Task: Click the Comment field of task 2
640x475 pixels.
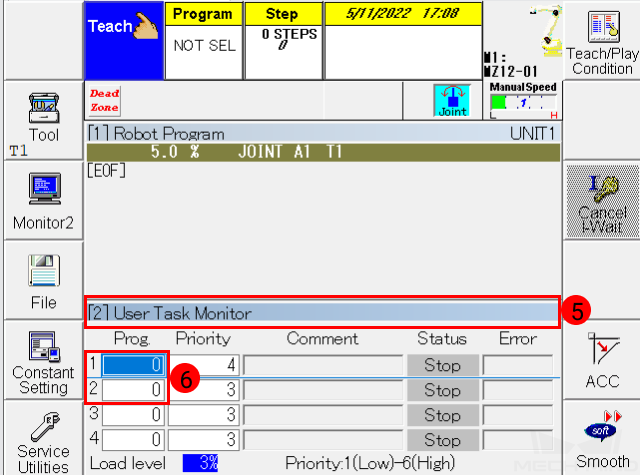Action: click(x=323, y=390)
